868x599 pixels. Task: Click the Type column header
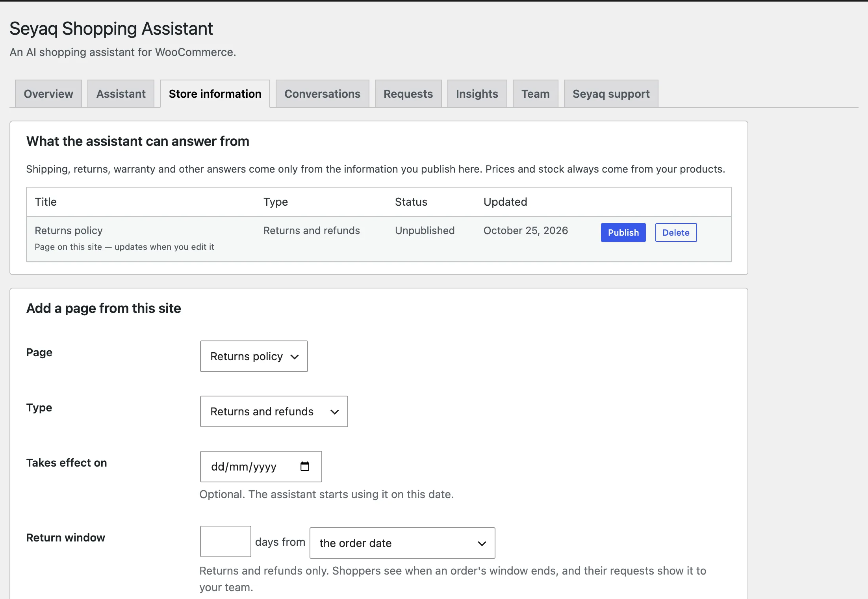coord(276,202)
